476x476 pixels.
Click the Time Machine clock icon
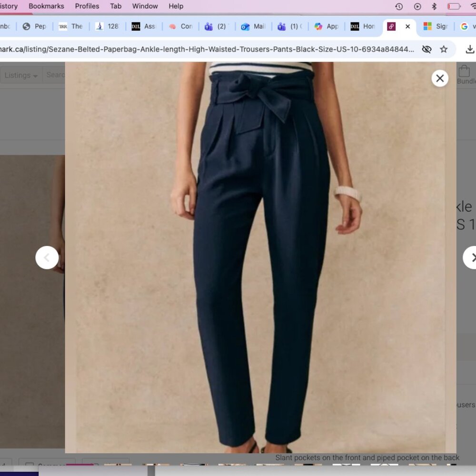[399, 6]
